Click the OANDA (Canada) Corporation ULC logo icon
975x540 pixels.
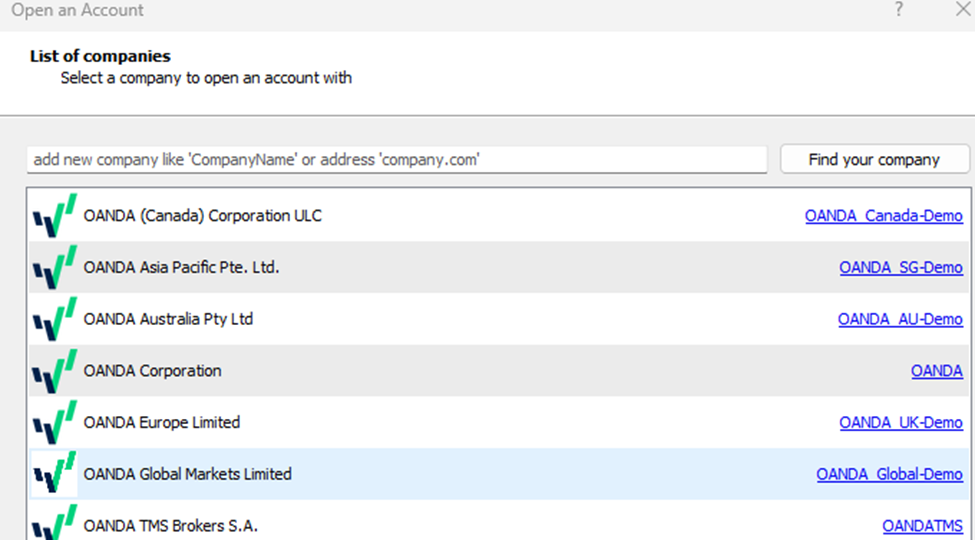(x=54, y=216)
